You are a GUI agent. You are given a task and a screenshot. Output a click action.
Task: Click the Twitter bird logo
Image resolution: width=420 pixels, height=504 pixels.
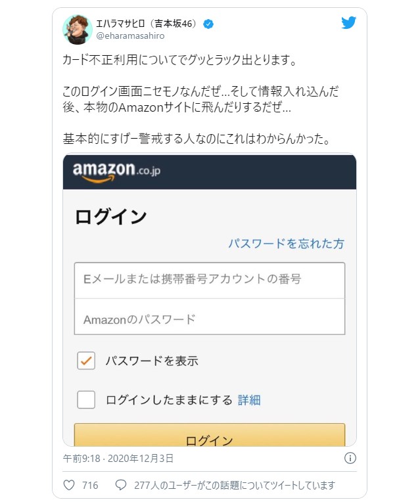pyautogui.click(x=348, y=23)
